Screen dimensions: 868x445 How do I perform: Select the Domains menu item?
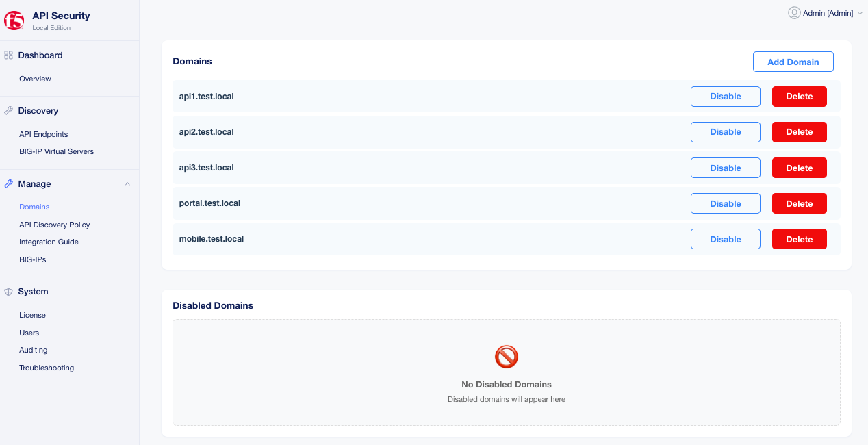click(34, 207)
